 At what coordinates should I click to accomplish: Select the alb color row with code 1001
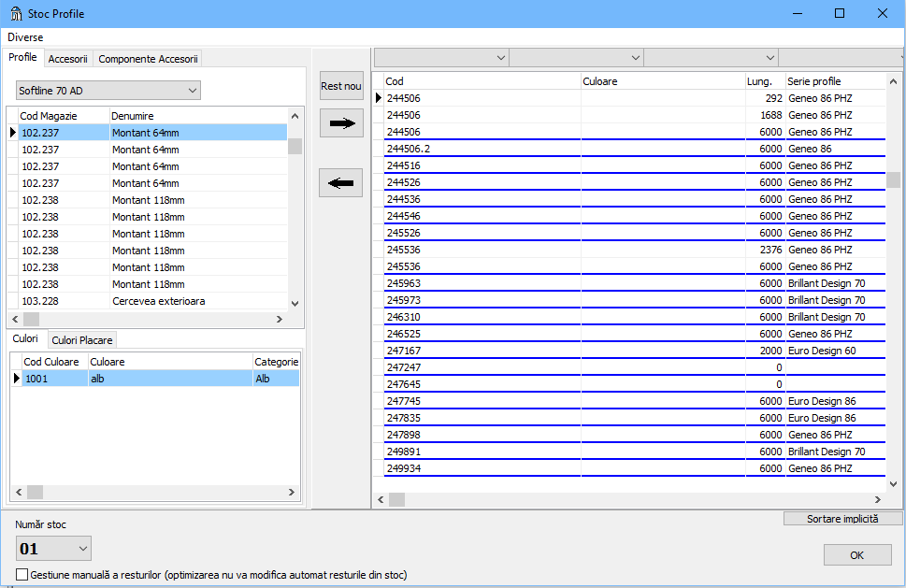point(140,378)
